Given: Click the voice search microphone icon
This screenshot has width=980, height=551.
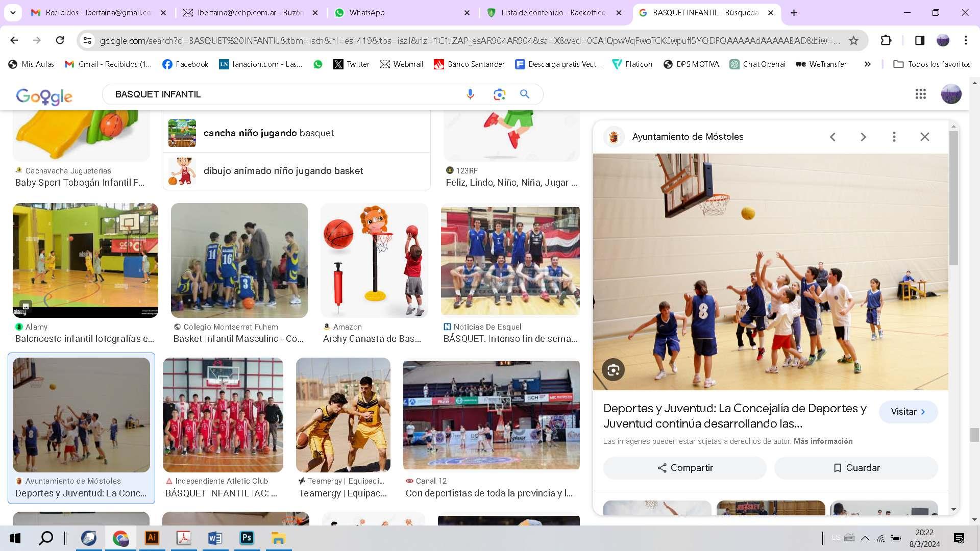Looking at the screenshot, I should (x=470, y=94).
